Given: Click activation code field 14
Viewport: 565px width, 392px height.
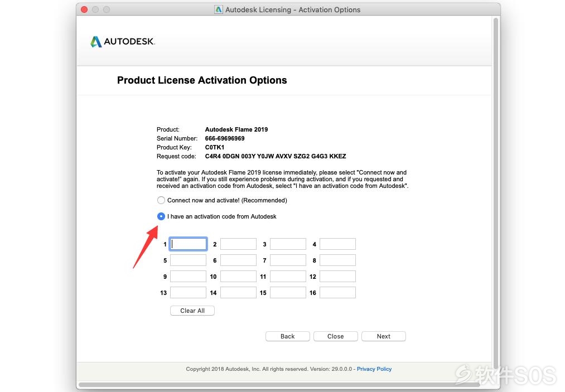Looking at the screenshot, I should pyautogui.click(x=238, y=293).
